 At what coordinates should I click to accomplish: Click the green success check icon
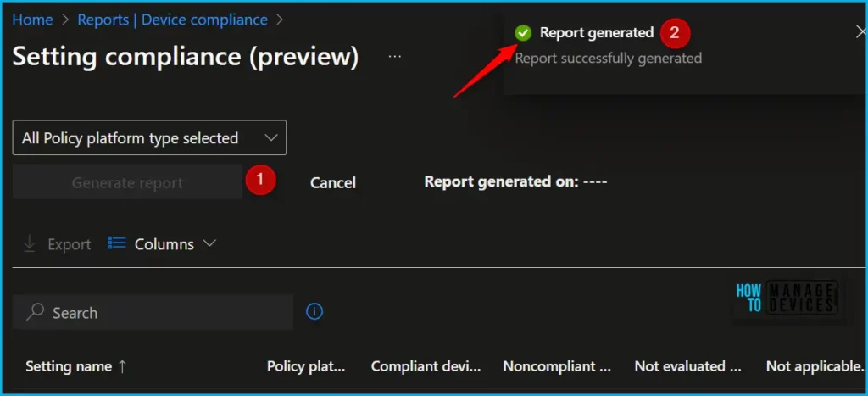pyautogui.click(x=522, y=33)
